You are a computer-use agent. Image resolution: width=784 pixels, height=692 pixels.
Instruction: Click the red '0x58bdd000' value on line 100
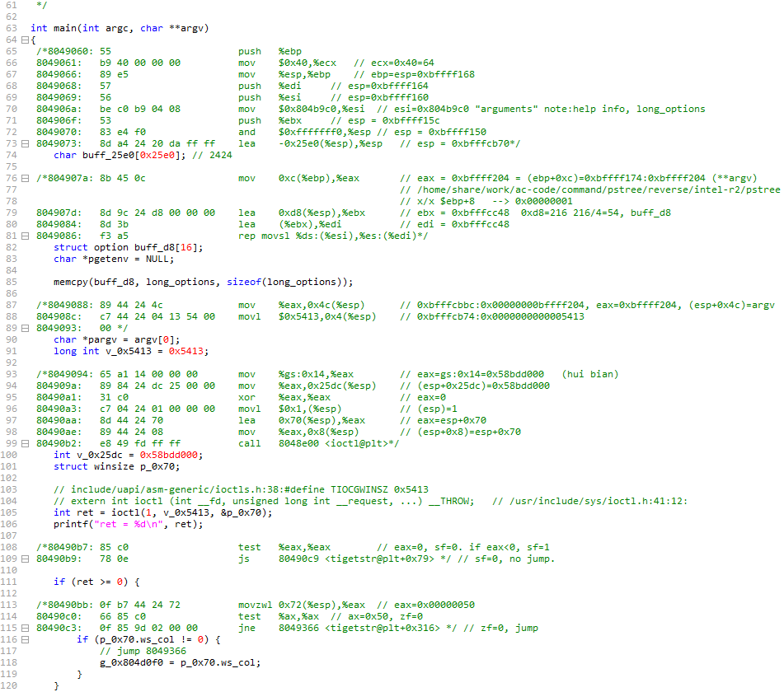(x=168, y=456)
